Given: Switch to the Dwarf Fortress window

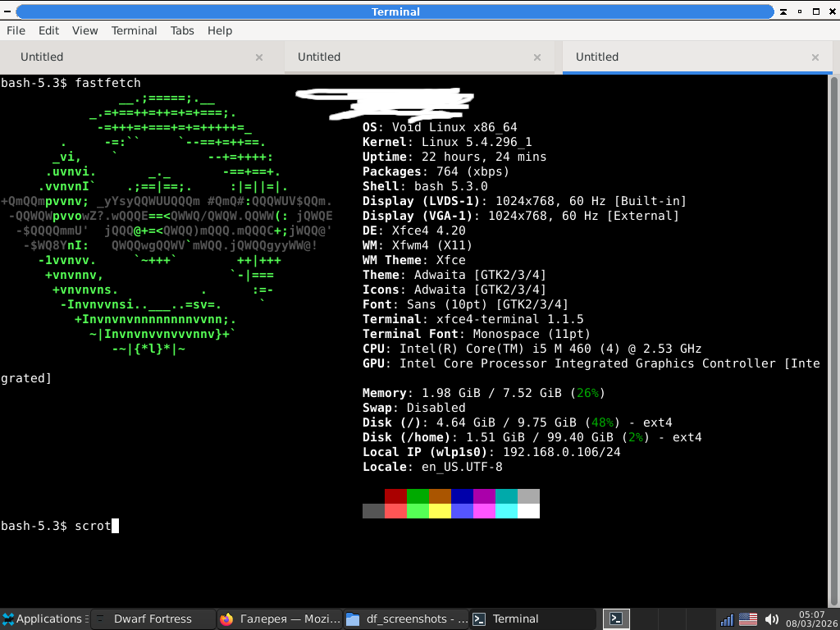Looking at the screenshot, I should point(152,619).
